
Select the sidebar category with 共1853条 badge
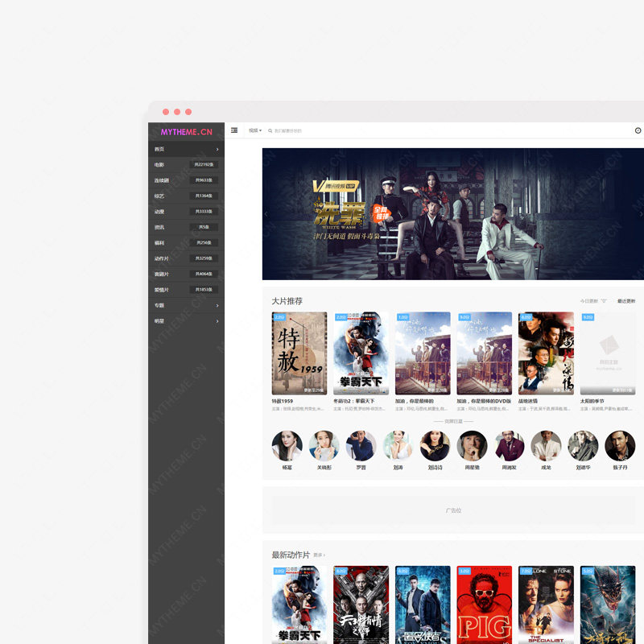187,290
